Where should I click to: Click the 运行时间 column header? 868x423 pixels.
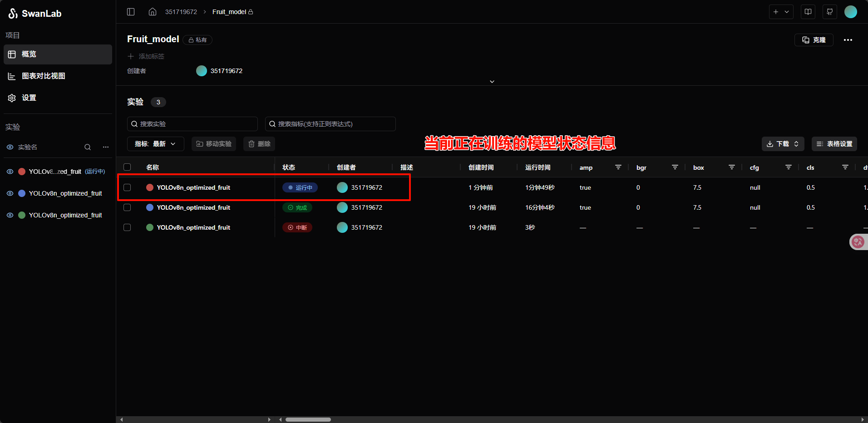point(538,167)
